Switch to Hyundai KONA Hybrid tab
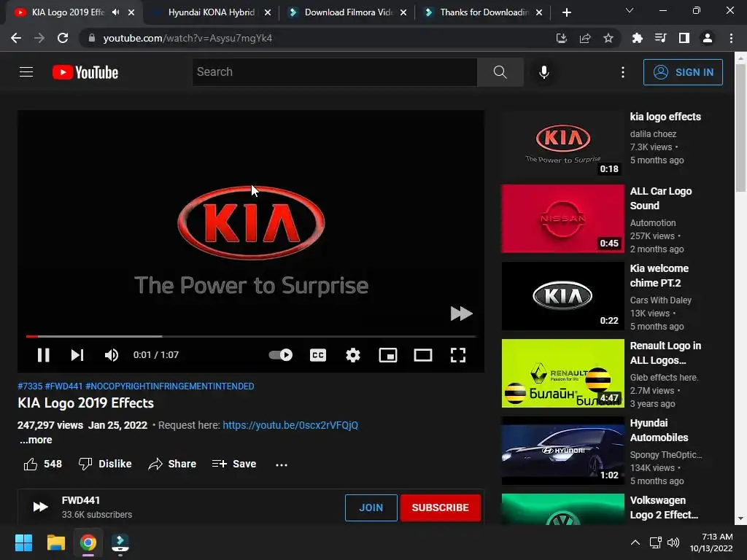Viewport: 747px width, 560px height. click(x=212, y=12)
